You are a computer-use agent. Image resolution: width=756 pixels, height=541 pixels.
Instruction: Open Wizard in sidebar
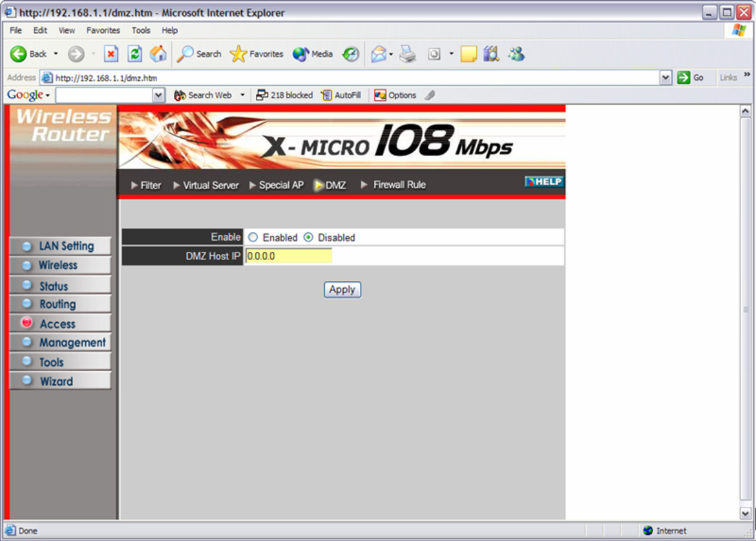60,381
